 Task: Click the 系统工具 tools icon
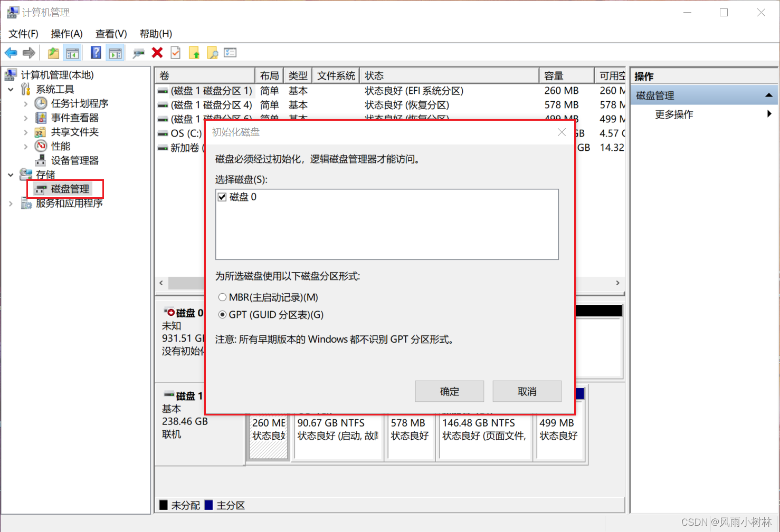(x=26, y=89)
